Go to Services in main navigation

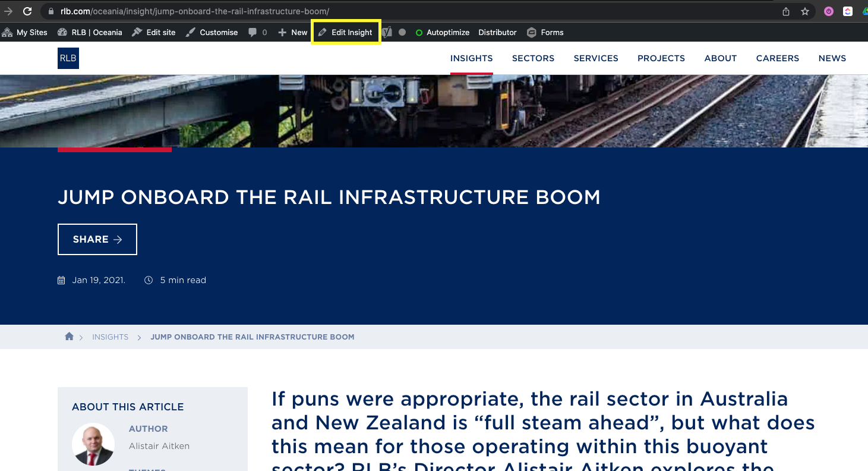pyautogui.click(x=596, y=58)
